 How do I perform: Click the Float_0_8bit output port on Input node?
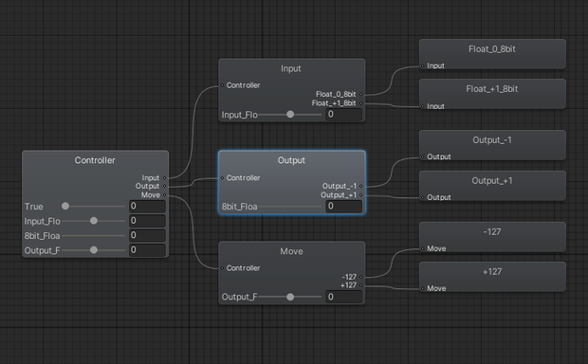pyautogui.click(x=361, y=94)
